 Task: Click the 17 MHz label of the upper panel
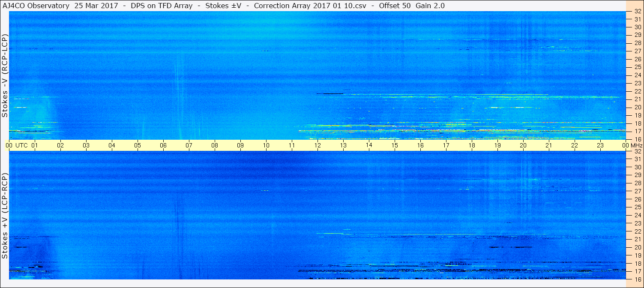(638, 131)
